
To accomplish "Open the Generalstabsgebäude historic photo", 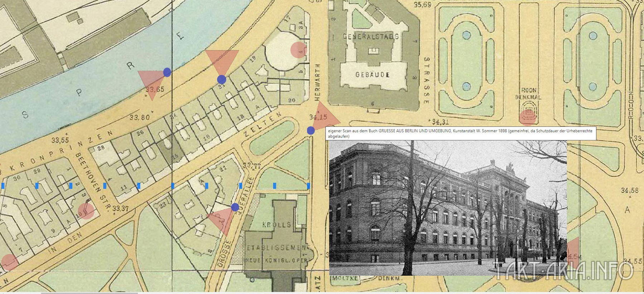I will (x=448, y=208).
